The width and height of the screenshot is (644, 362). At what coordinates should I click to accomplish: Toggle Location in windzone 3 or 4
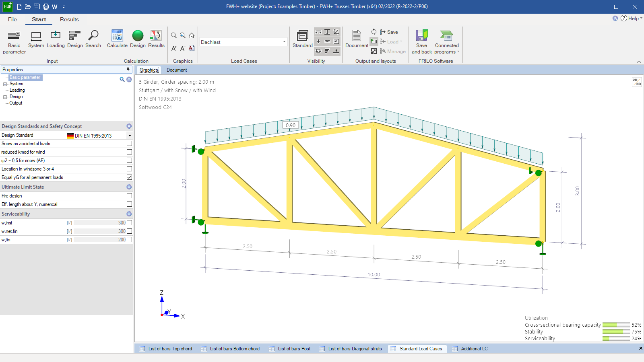(129, 169)
